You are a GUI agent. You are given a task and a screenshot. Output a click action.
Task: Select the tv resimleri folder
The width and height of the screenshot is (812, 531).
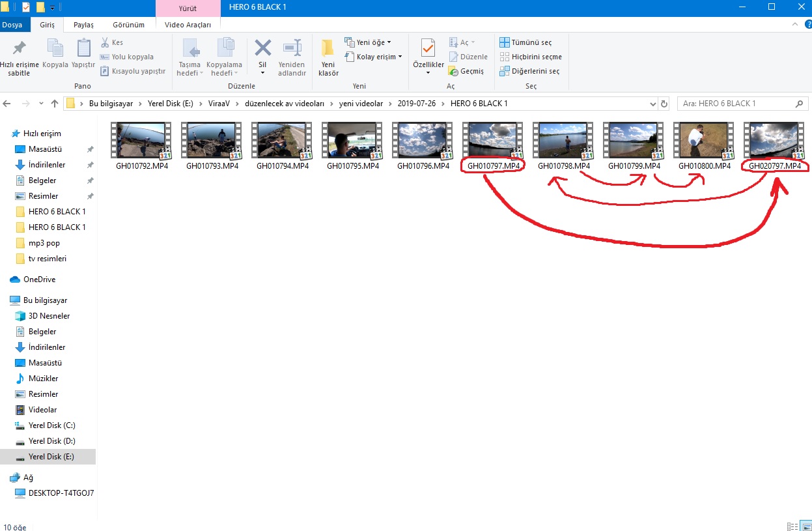(47, 259)
